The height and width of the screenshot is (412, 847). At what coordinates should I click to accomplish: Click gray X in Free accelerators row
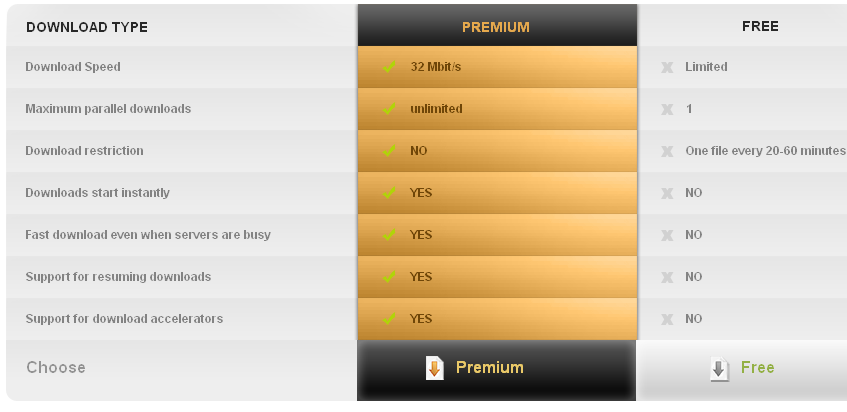pyautogui.click(x=667, y=320)
